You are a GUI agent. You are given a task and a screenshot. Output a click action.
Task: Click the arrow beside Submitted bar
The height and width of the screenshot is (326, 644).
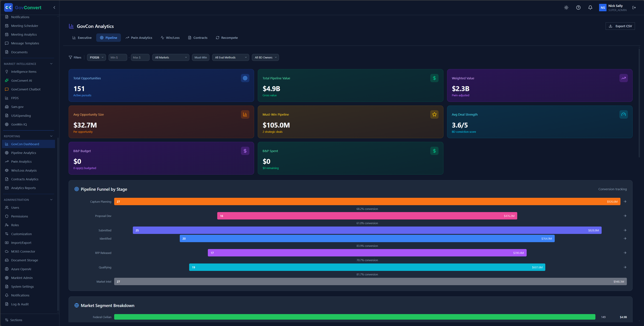[x=625, y=230]
